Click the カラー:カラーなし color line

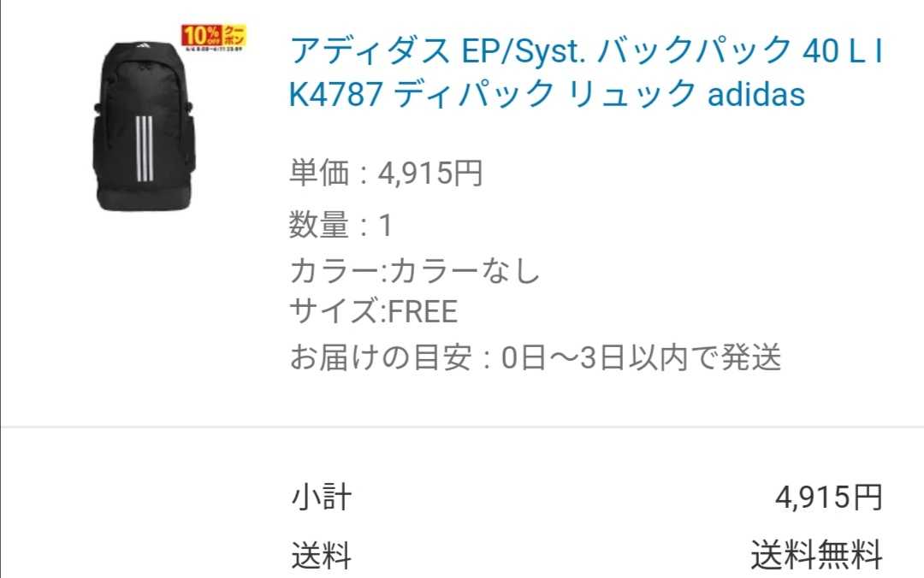[415, 271]
